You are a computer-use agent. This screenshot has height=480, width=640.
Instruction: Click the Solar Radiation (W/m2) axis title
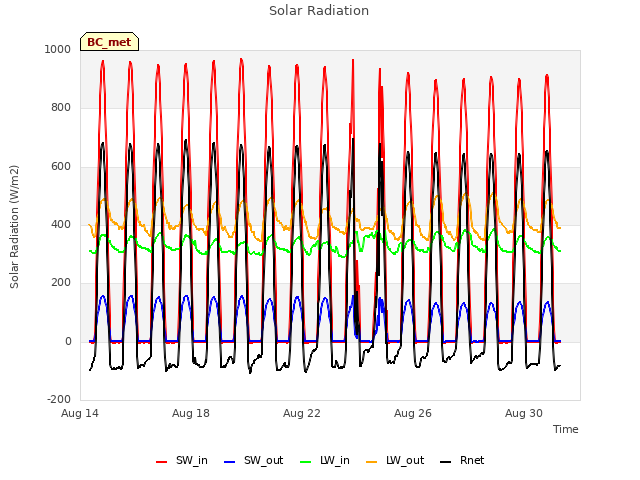14,227
